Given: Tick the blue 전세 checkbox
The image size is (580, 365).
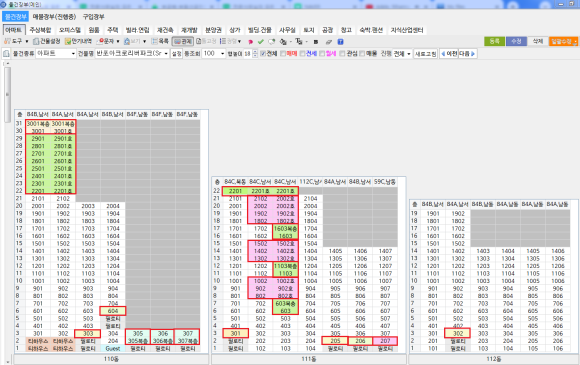Looking at the screenshot, I should (x=303, y=54).
